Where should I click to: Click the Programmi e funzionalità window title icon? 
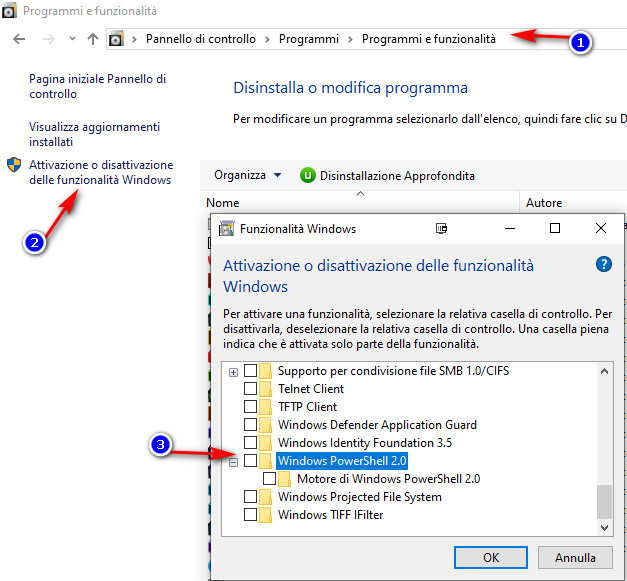click(9, 11)
